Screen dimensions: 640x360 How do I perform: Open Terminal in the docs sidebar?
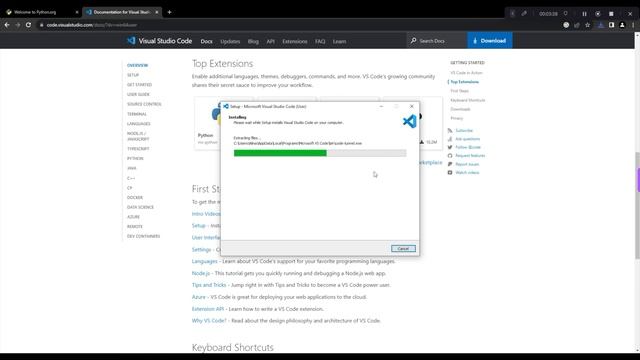(137, 114)
